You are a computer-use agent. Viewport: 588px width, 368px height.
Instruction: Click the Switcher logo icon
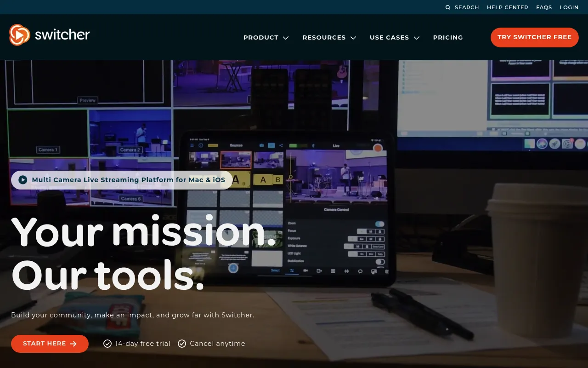point(20,35)
